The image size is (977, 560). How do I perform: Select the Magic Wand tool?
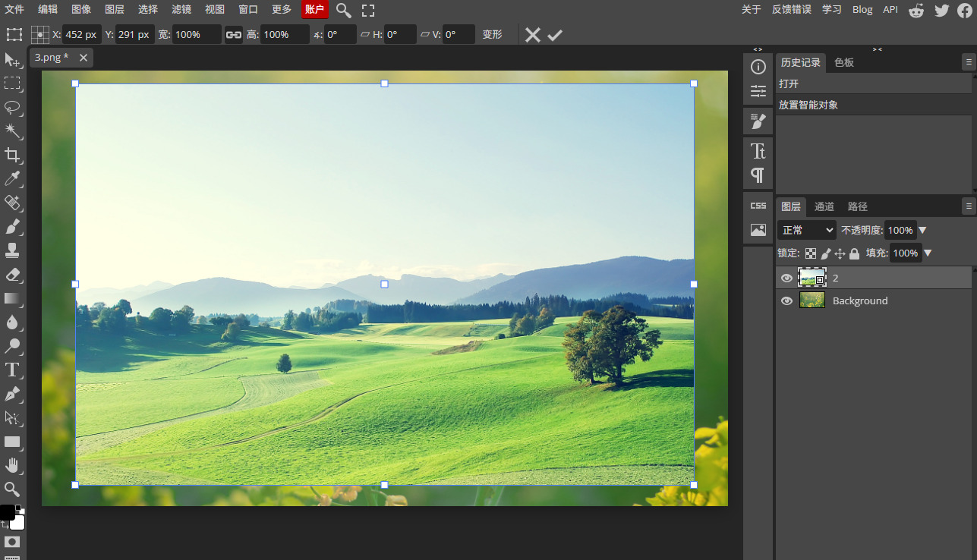click(12, 131)
